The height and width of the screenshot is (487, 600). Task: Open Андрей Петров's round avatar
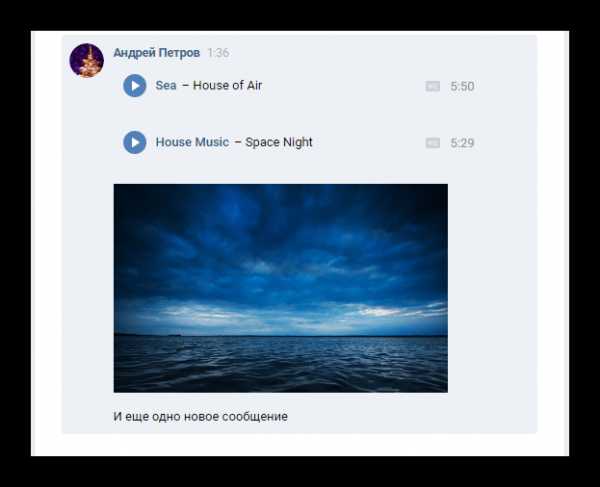(x=86, y=60)
